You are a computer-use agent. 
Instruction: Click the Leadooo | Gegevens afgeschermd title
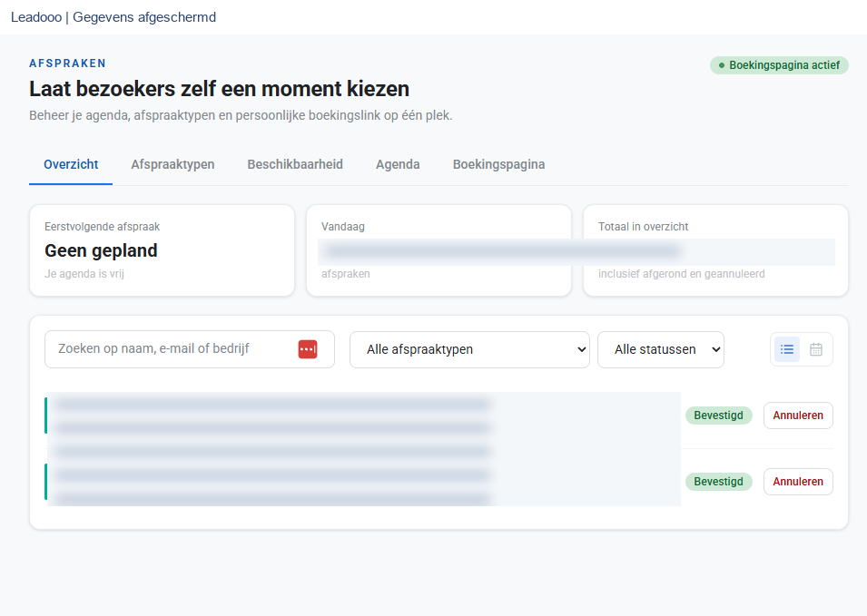[x=113, y=17]
